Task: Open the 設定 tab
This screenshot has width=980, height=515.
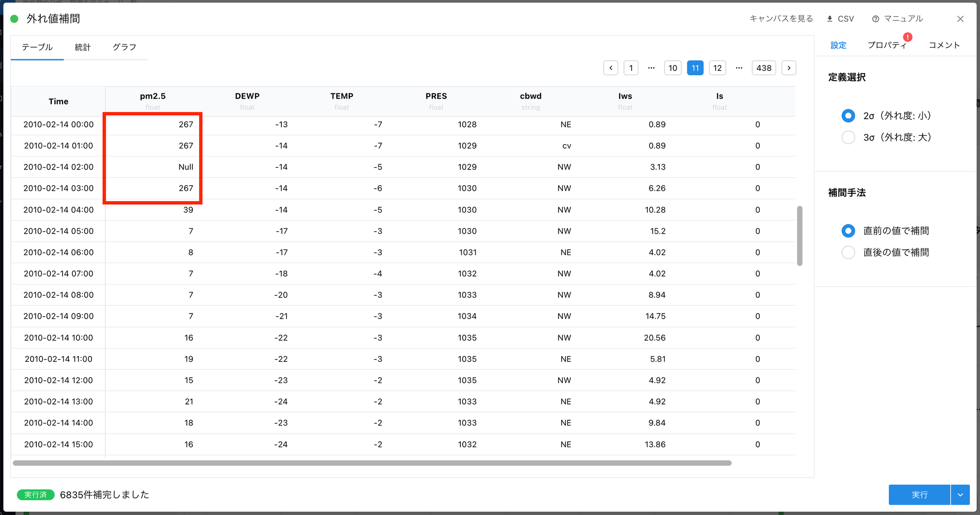Action: (838, 45)
